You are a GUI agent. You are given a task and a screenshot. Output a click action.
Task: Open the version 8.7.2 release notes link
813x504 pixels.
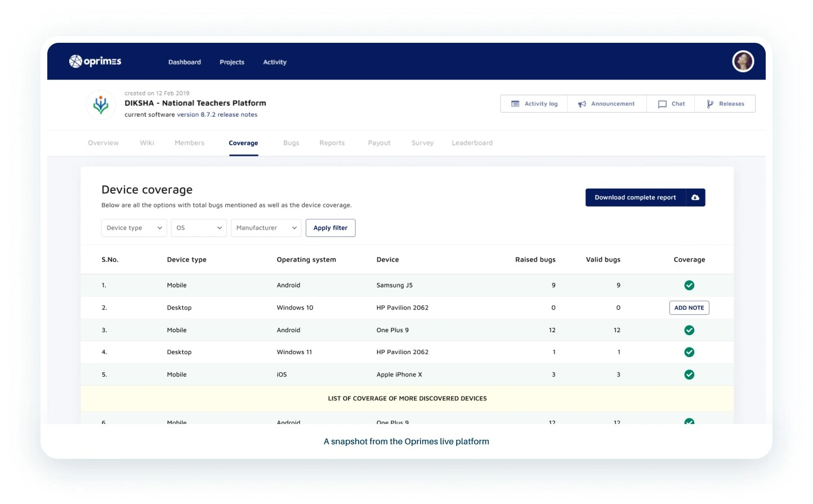coord(217,115)
